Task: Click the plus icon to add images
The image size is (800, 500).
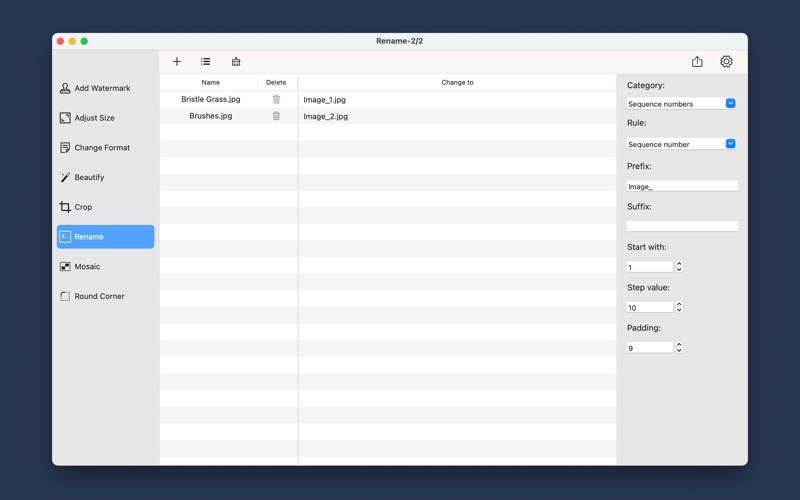Action: 177,62
